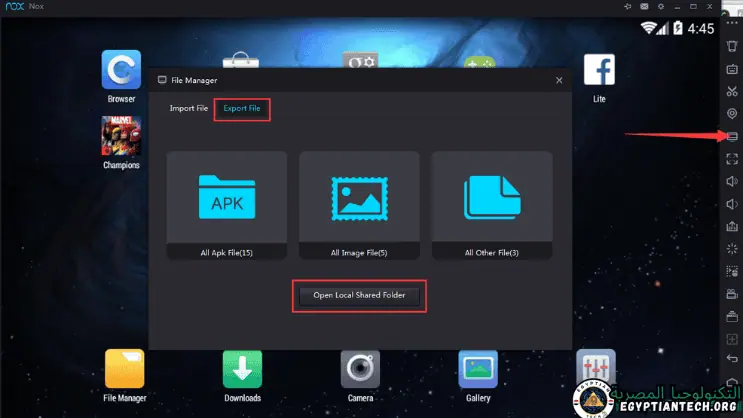This screenshot has height=418, width=743.
Task: Launch the Marvel Champions game
Action: pos(121,137)
